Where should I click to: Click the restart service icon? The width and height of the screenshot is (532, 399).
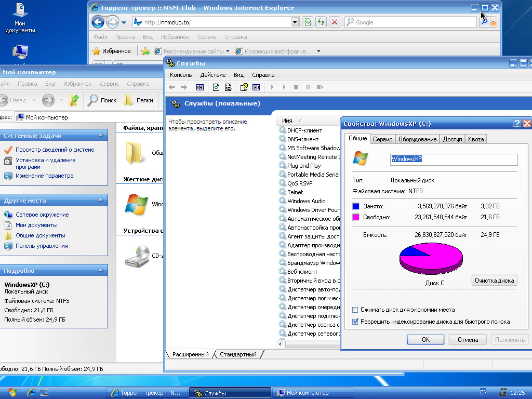(320, 87)
